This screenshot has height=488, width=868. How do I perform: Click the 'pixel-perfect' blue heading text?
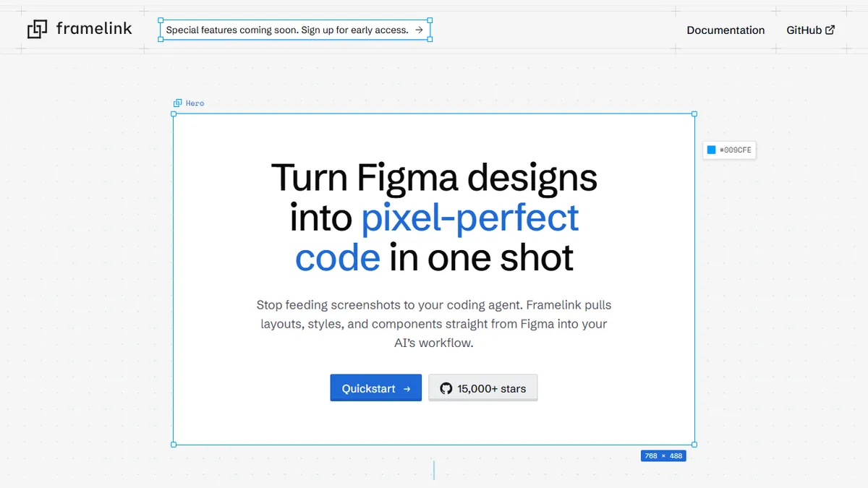470,218
